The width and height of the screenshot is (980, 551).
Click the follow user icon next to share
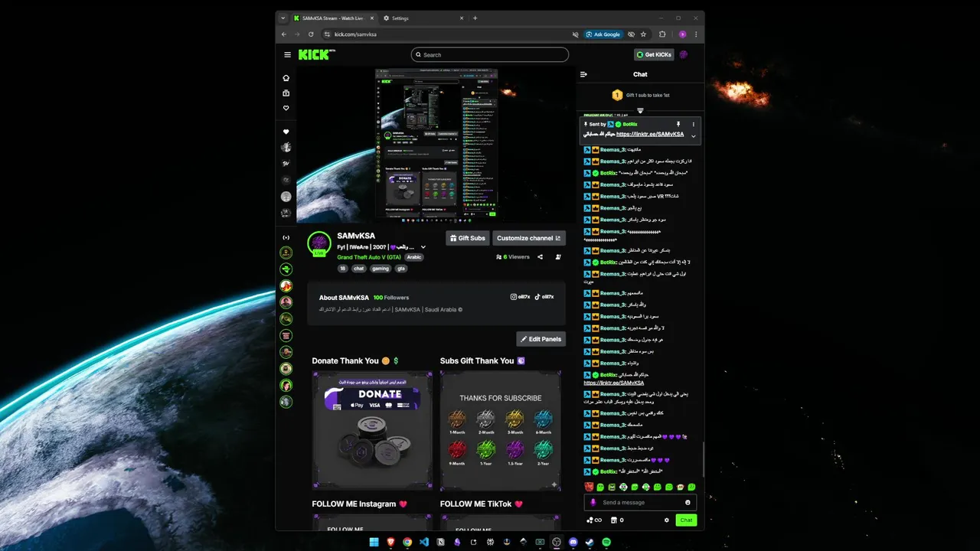[x=558, y=257]
